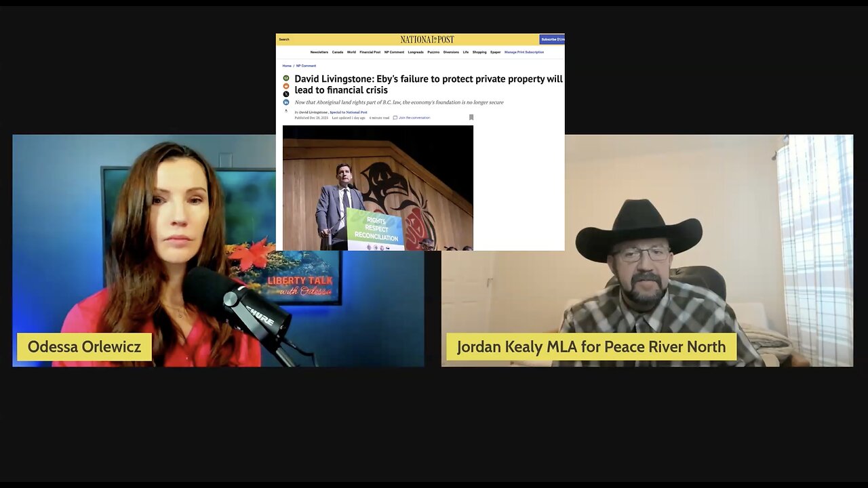The width and height of the screenshot is (868, 488).
Task: Select NP Comment in the navigation bar
Action: (394, 52)
